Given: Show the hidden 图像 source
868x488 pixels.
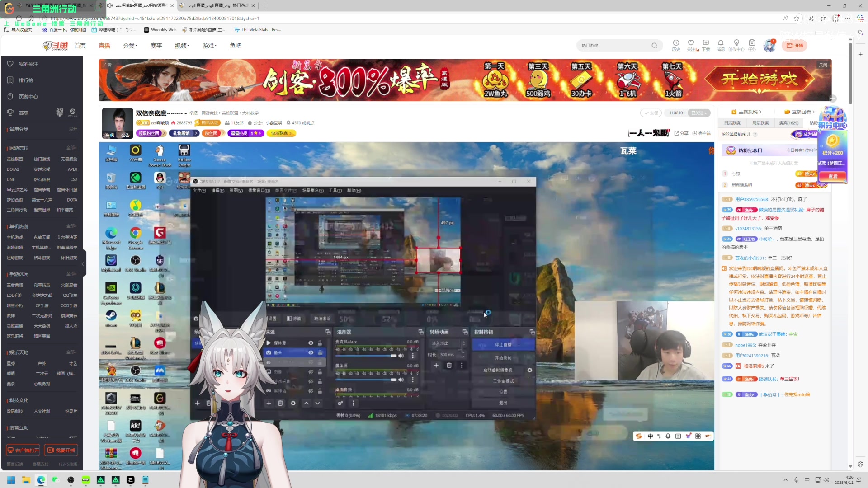Looking at the screenshot, I should (x=311, y=372).
